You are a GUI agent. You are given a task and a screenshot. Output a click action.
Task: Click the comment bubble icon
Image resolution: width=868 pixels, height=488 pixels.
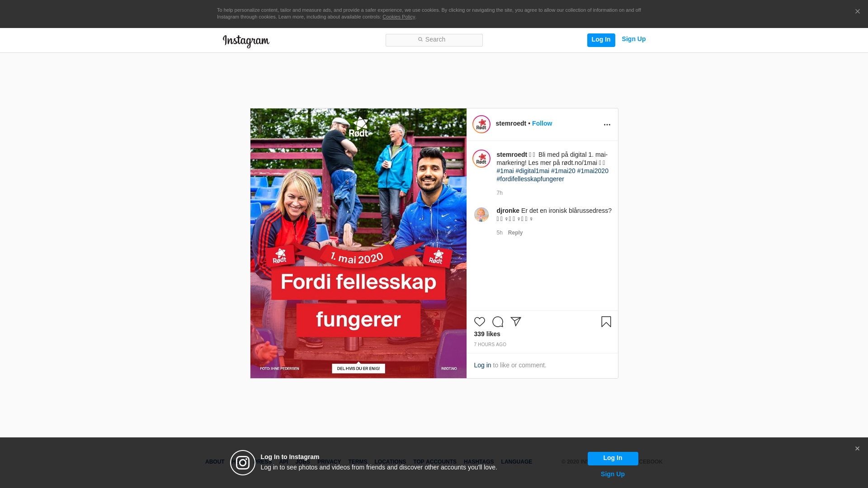tap(498, 322)
